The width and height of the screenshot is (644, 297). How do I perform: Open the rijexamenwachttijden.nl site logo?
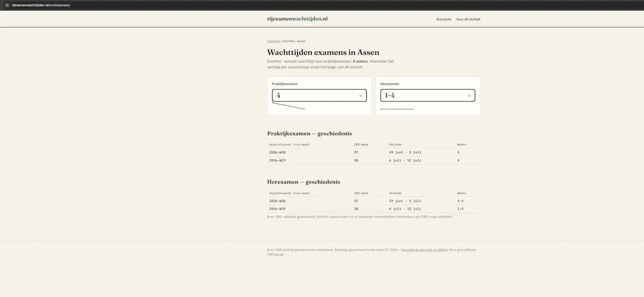point(297,19)
